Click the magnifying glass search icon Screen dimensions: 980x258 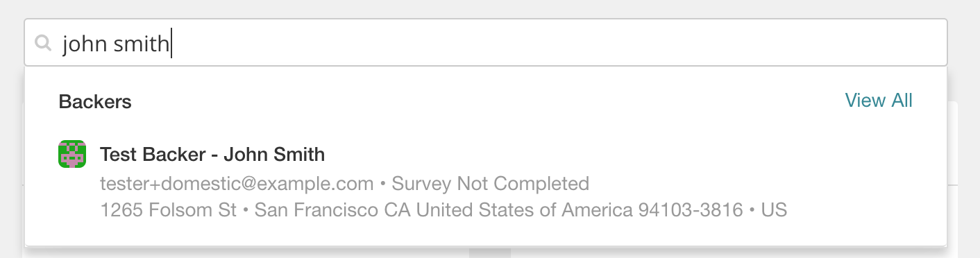coord(43,44)
